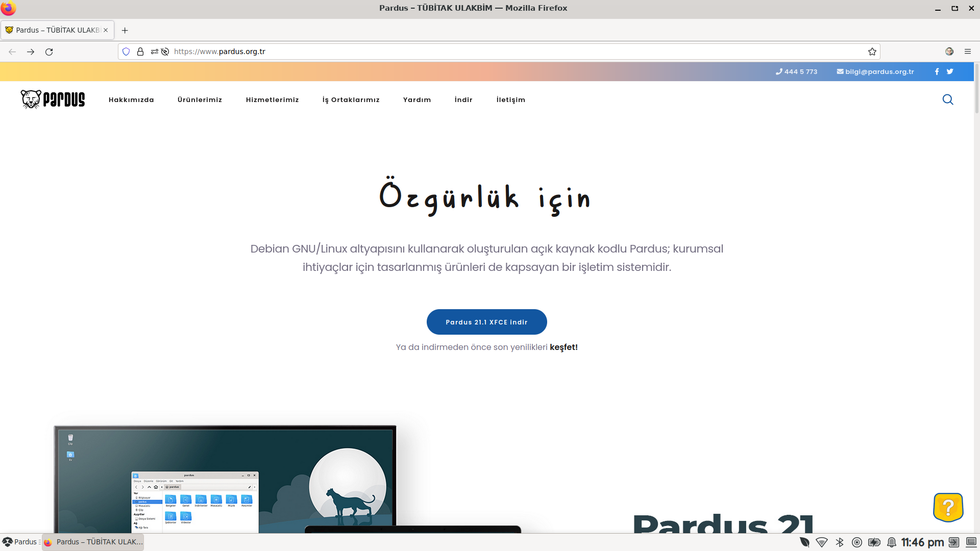This screenshot has height=551, width=980.
Task: Open the Firefox account avatar
Action: (949, 52)
